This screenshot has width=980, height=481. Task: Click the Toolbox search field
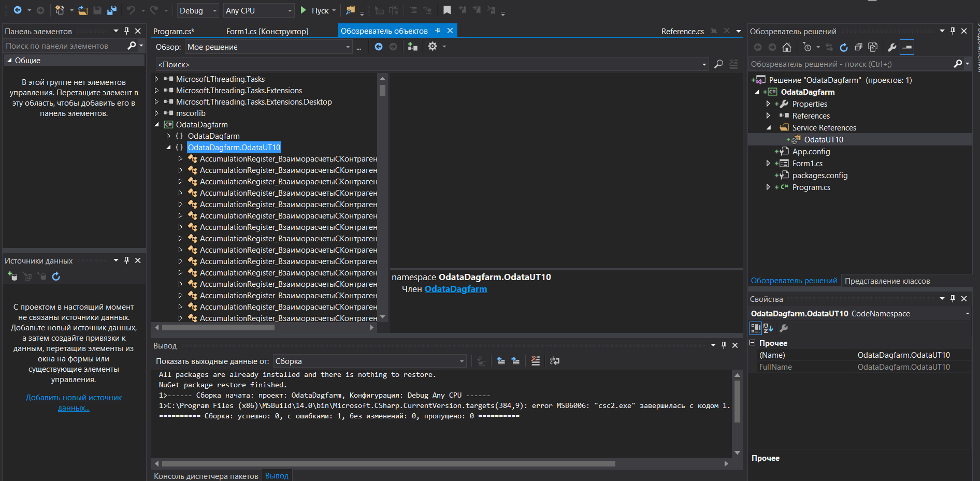[x=65, y=46]
